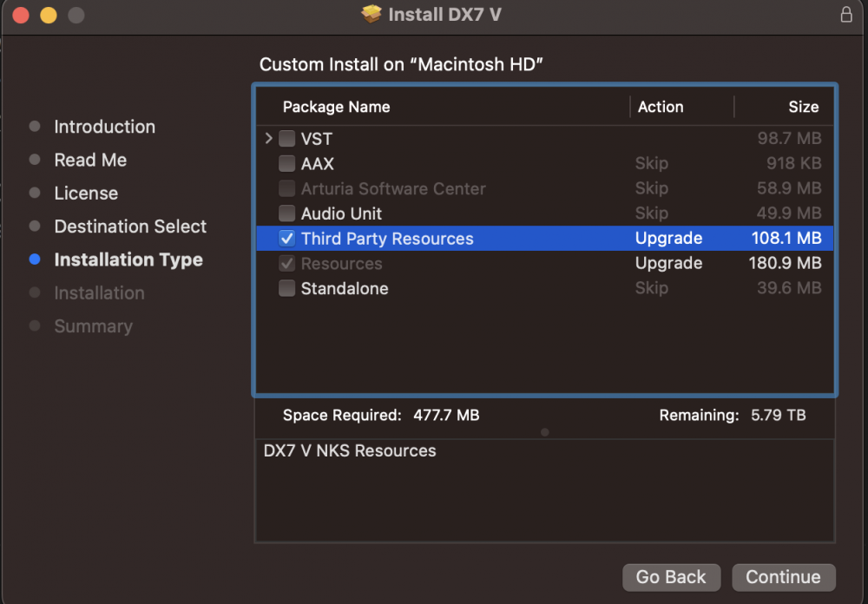The image size is (868, 604).
Task: Click the Action column header
Action: (x=661, y=107)
